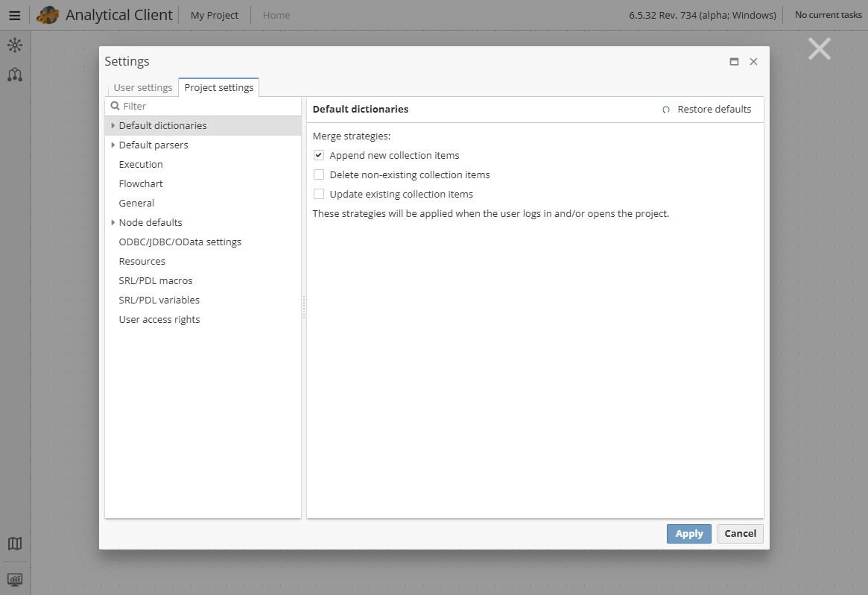Open the hamburger menu in the top-left corner
The image size is (868, 595).
tap(15, 15)
